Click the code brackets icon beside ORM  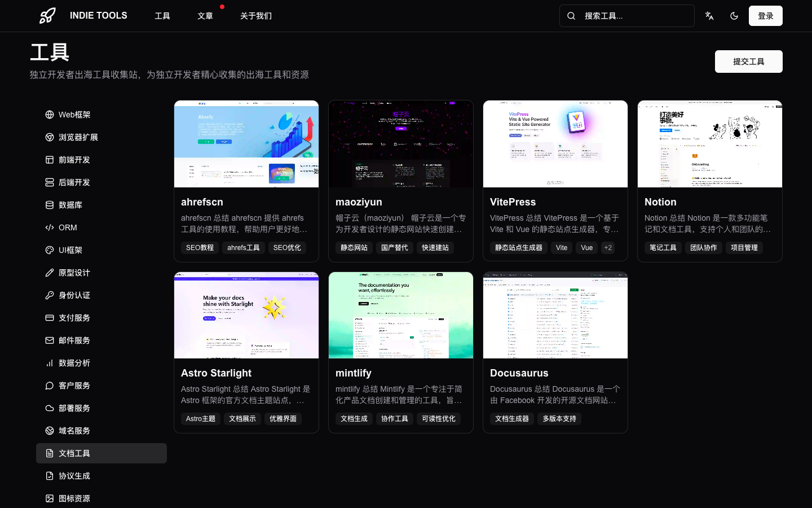click(50, 227)
